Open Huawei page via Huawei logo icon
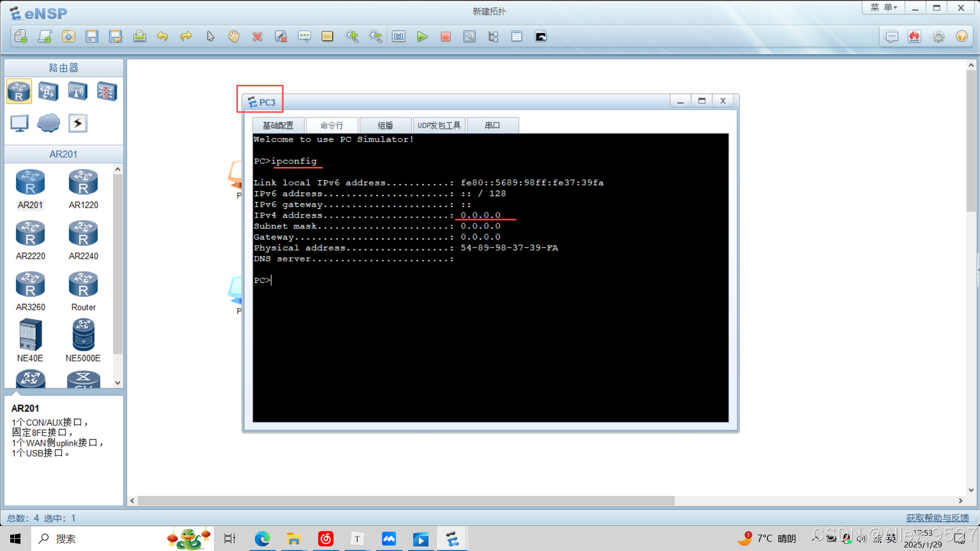 click(x=915, y=36)
